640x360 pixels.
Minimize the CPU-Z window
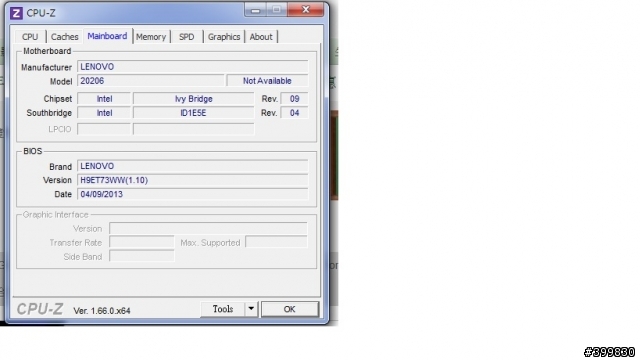256,10
